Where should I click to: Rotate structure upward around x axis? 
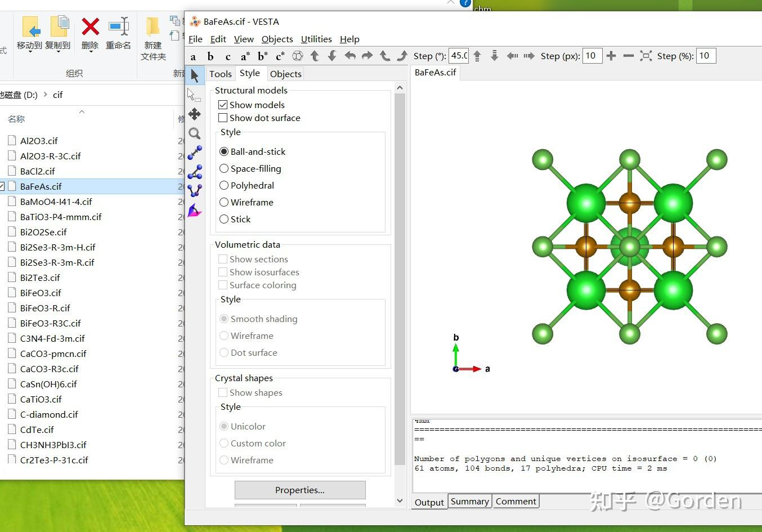coord(315,56)
